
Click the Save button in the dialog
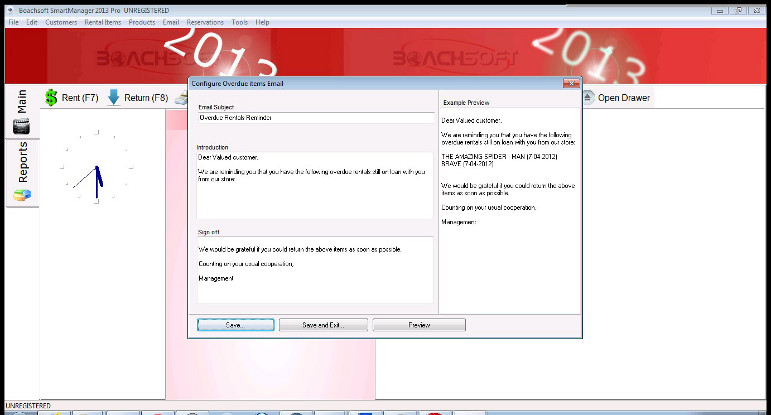236,325
